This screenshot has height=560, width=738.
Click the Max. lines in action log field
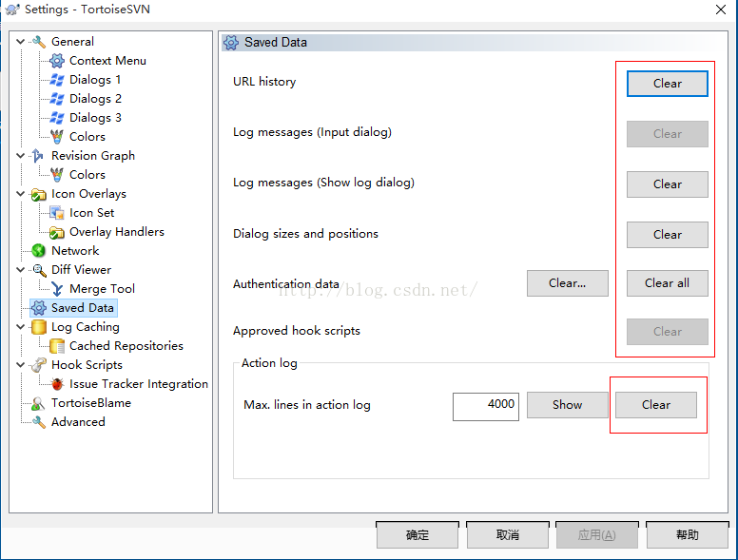(486, 407)
